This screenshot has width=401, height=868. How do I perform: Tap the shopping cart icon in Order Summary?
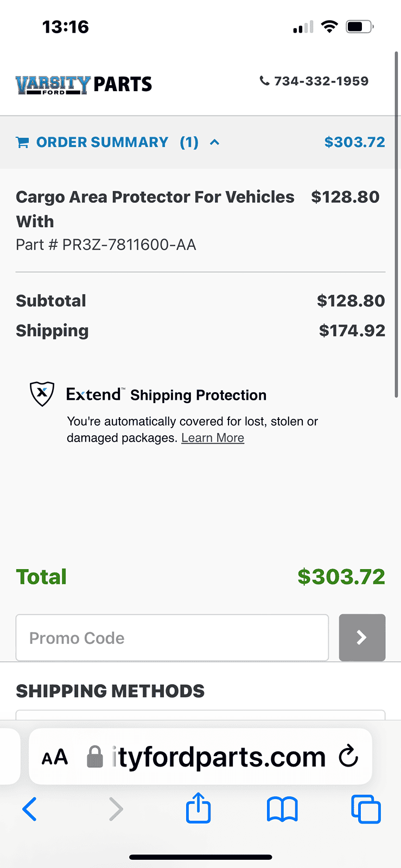tap(22, 142)
